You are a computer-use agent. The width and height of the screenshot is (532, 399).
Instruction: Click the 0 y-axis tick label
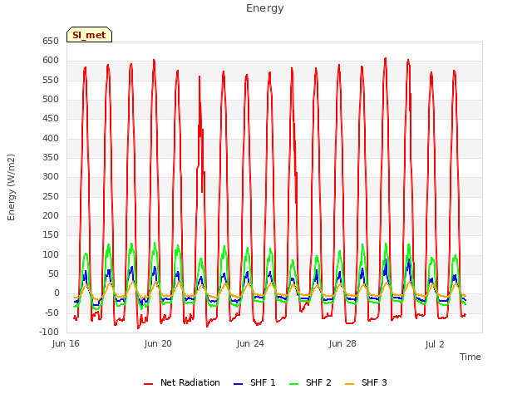pos(57,293)
